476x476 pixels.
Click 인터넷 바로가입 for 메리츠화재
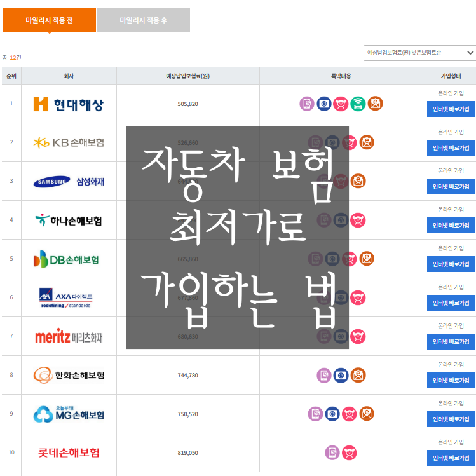pos(451,341)
